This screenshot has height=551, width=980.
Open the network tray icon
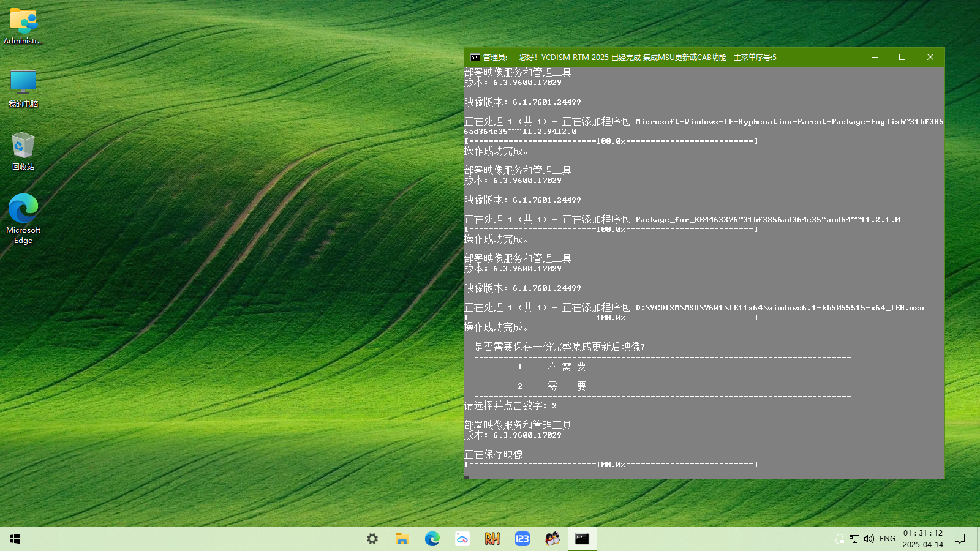point(854,539)
